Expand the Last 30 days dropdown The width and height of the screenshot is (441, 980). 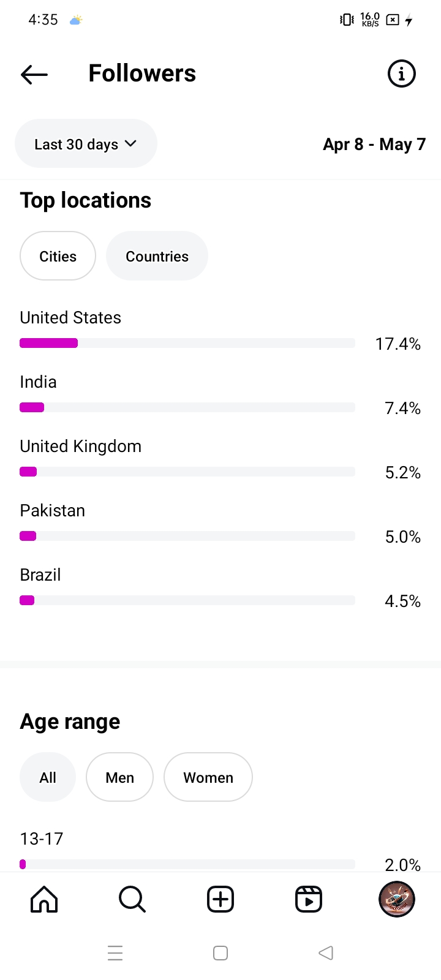tap(86, 144)
